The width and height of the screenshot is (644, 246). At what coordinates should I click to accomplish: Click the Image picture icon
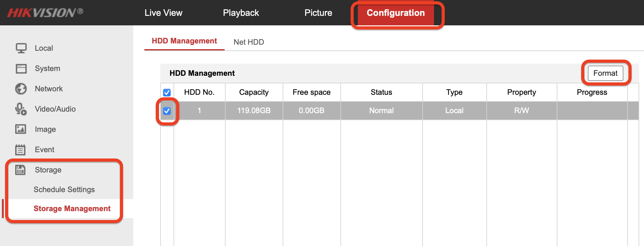click(21, 129)
